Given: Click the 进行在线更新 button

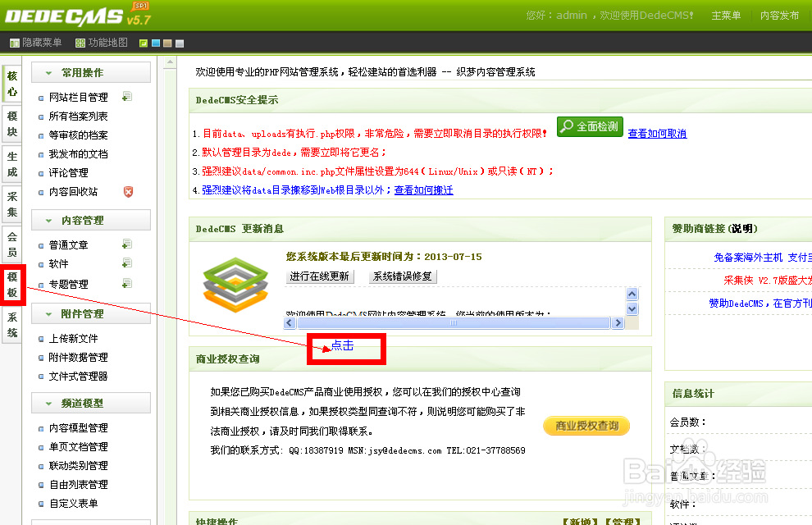Looking at the screenshot, I should (x=320, y=276).
